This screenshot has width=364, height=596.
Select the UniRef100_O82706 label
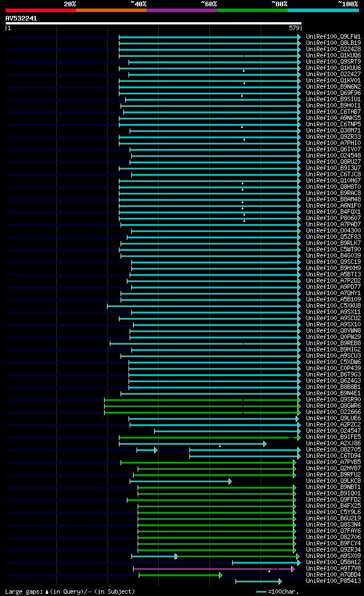(333, 537)
